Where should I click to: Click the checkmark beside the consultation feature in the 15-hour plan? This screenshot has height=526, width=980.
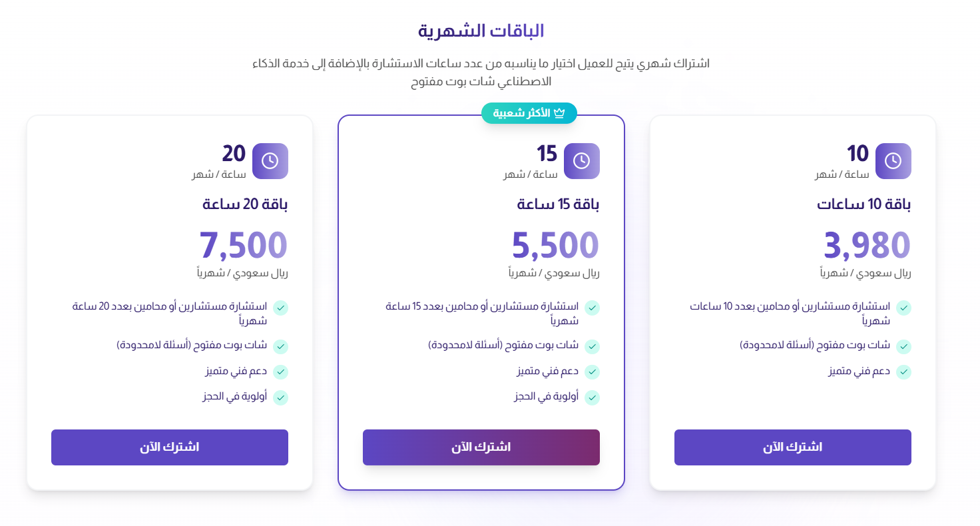593,308
